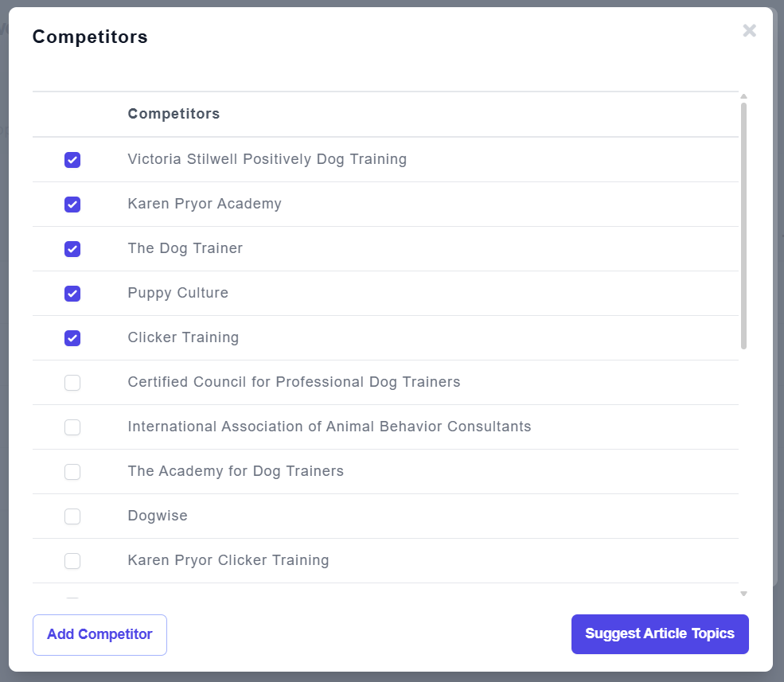Check Karen Pryor Clicker Training checkbox
The width and height of the screenshot is (784, 682).
72,561
